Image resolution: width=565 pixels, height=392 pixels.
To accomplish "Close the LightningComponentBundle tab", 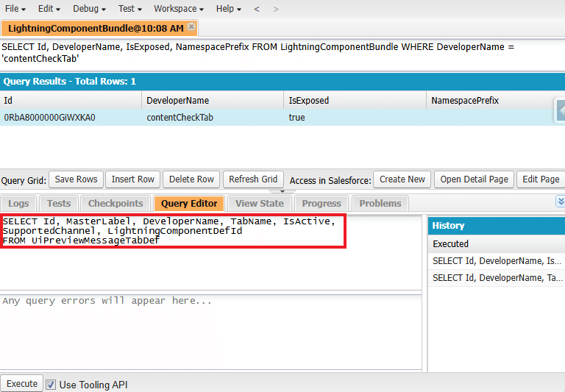I will coord(191,26).
